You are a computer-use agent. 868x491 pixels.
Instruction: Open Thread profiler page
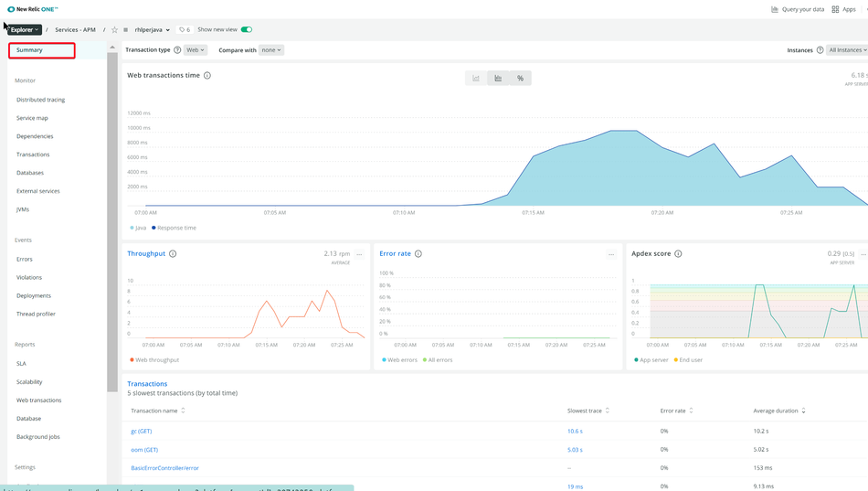(36, 315)
